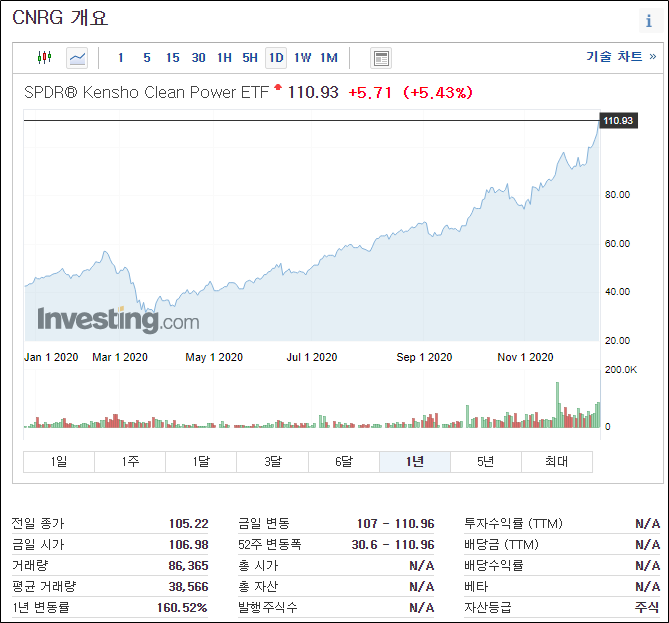Choose the 1년 time range tab
This screenshot has height=623, width=669.
click(x=415, y=462)
